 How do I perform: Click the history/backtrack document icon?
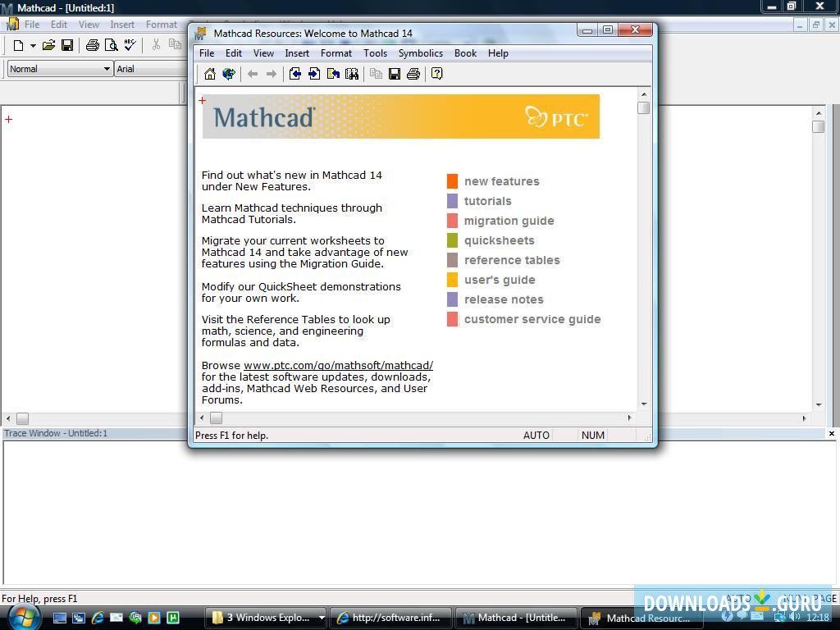click(x=333, y=74)
